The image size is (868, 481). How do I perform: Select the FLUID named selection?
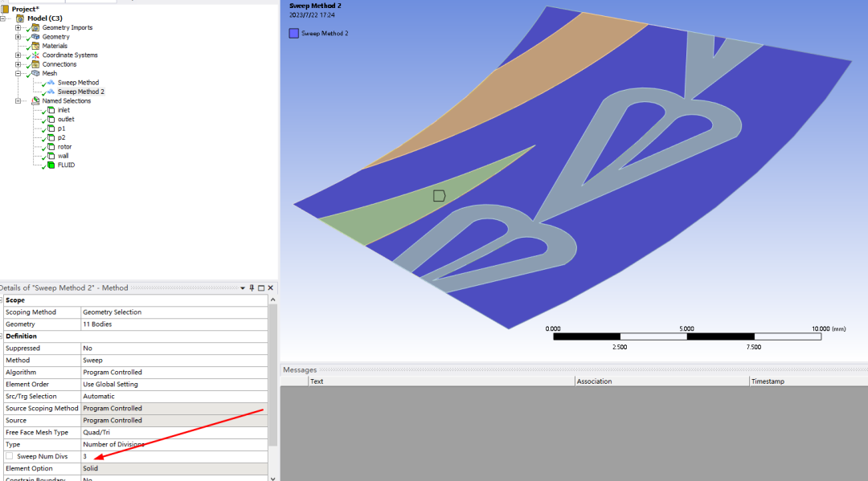coord(66,165)
